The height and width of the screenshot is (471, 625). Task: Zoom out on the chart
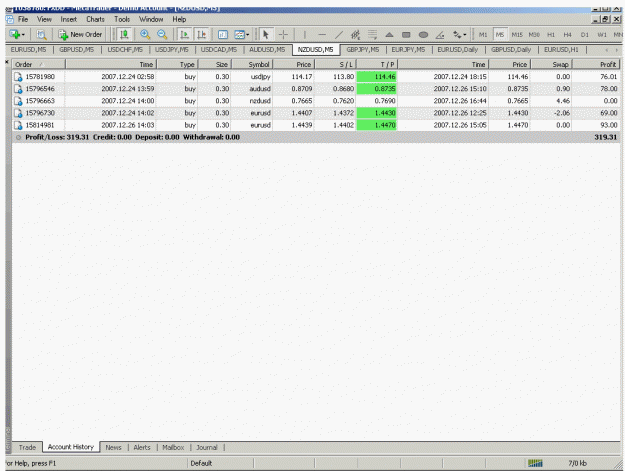[162, 35]
